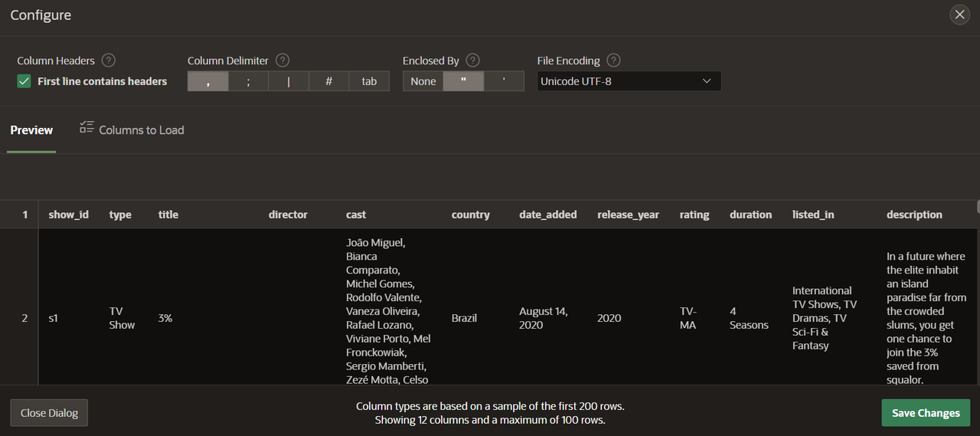Image resolution: width=980 pixels, height=436 pixels.
Task: Select tab as column delimiter
Action: coord(369,81)
